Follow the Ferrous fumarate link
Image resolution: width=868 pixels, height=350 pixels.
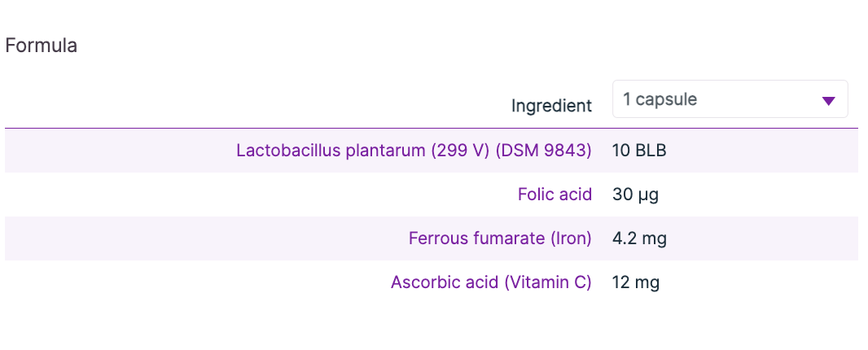point(476,238)
